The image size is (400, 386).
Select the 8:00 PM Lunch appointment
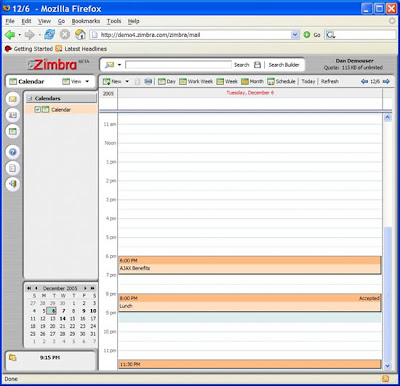click(x=250, y=303)
